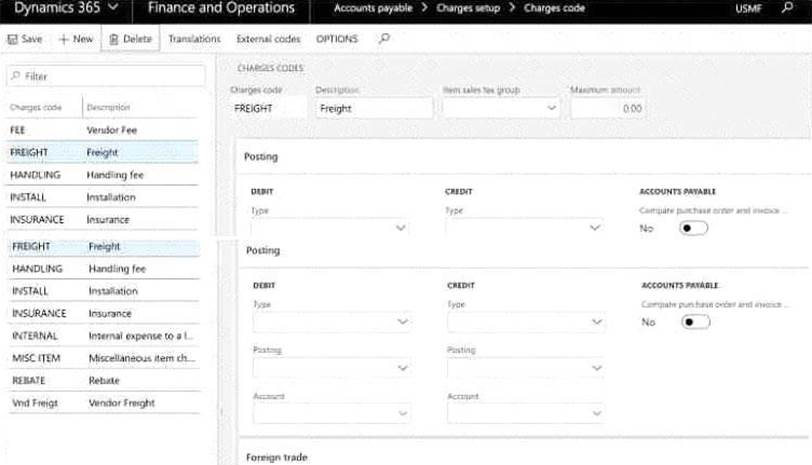Expand the Dynamics 365 app switcher chevron
The height and width of the screenshot is (465, 812).
(x=111, y=9)
